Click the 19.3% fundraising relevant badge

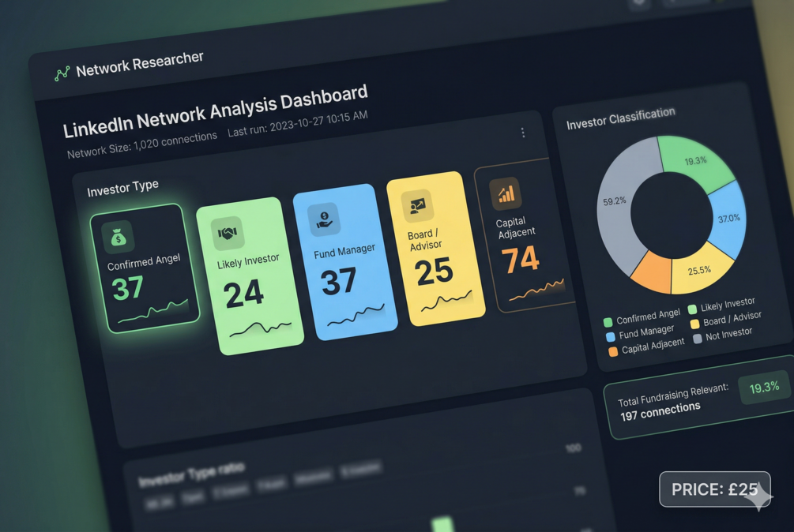coord(764,388)
